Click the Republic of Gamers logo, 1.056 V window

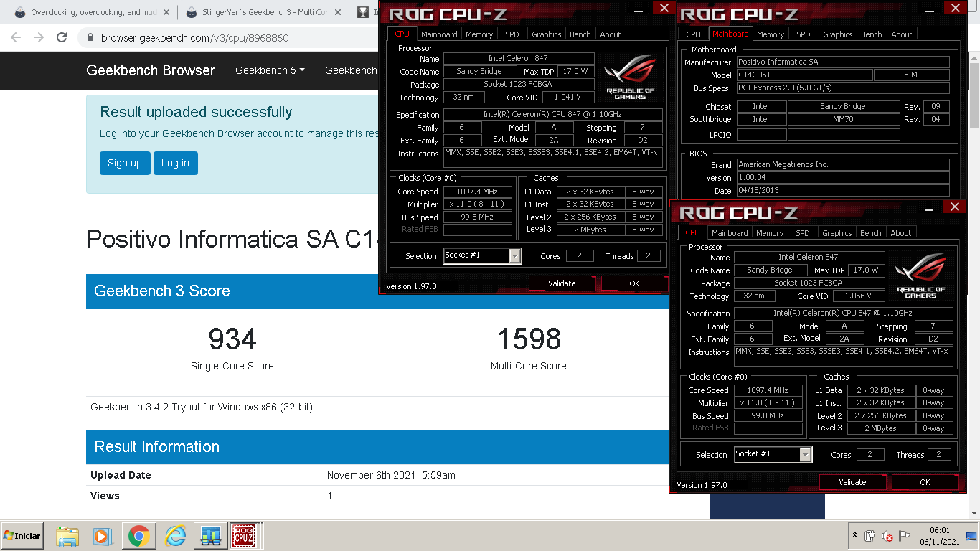pyautogui.click(x=920, y=274)
